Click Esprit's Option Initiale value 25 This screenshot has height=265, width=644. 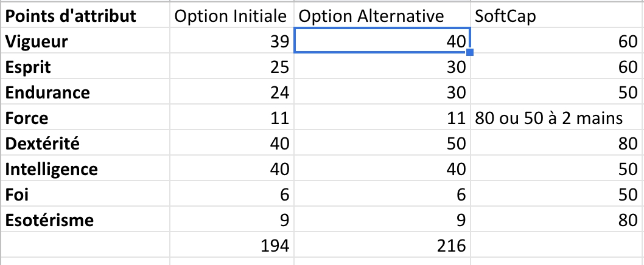point(232,67)
